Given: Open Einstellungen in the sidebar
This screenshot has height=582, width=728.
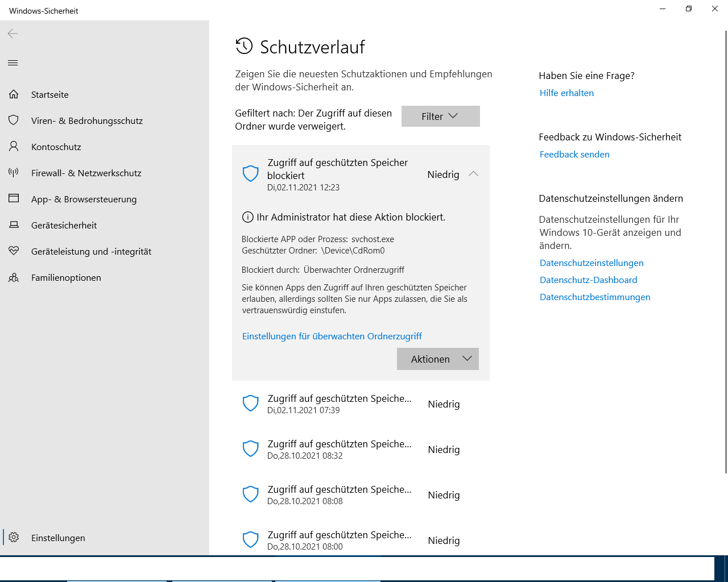Looking at the screenshot, I should click(x=105, y=538).
